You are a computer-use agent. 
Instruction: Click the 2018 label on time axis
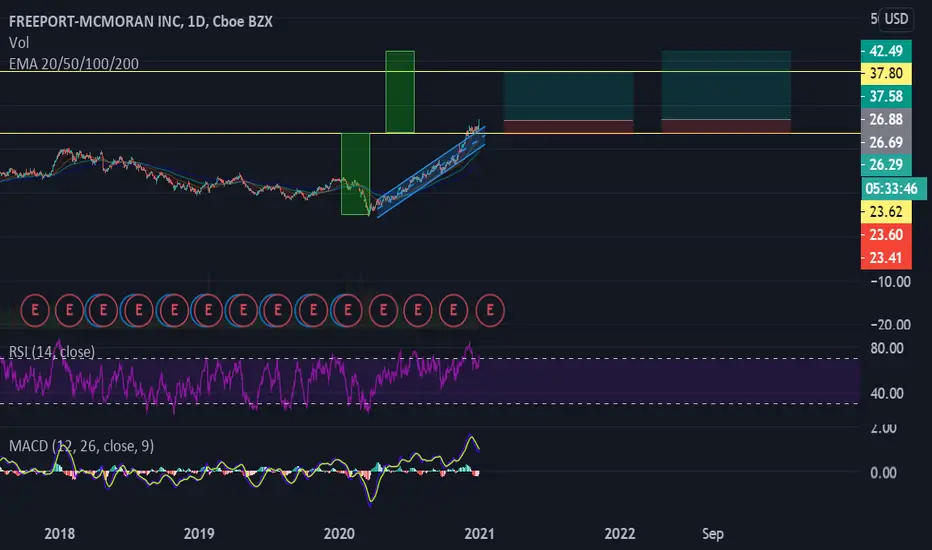[59, 533]
